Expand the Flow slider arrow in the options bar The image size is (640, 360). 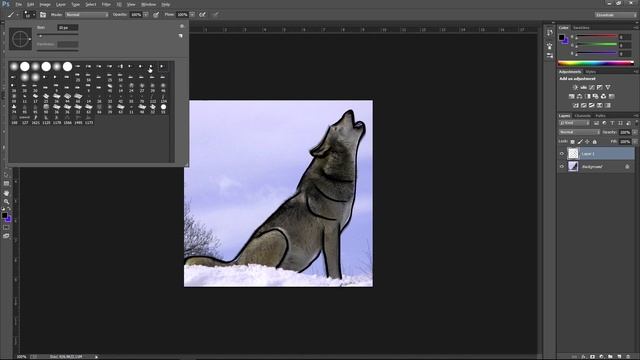tap(192, 15)
